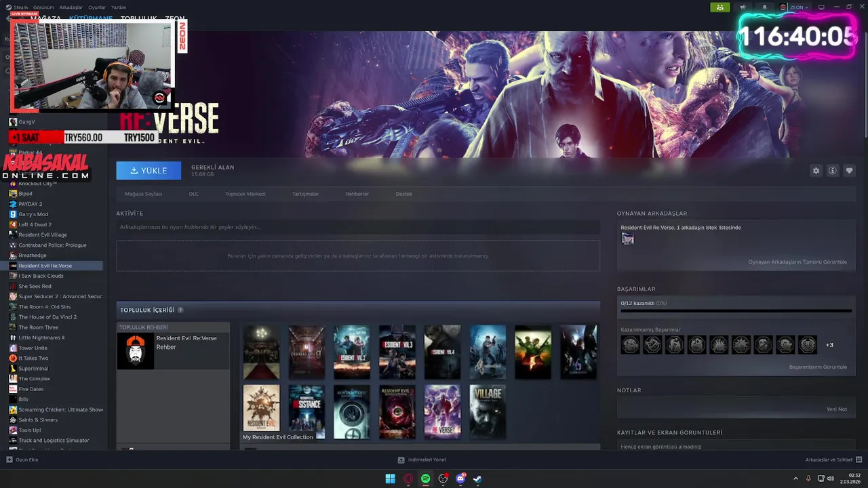Open the Resident Evil 2 cover thumbnail
This screenshot has width=868, height=488.
351,352
